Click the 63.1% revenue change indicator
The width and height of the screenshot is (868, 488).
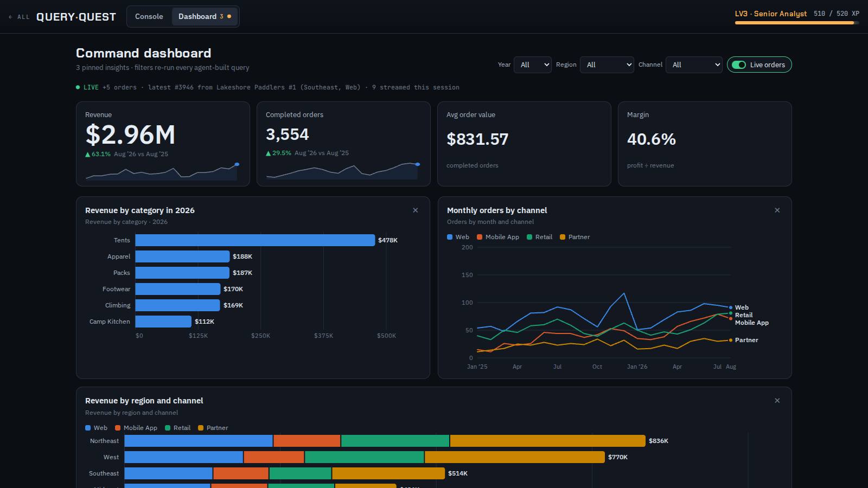coord(98,154)
